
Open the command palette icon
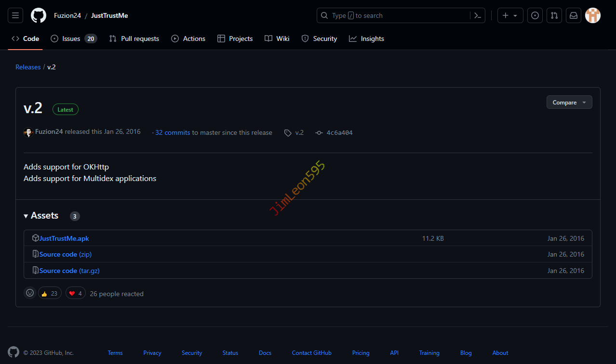[x=477, y=15]
